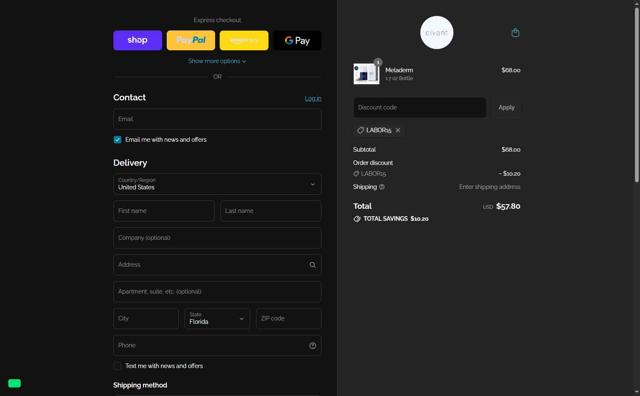Click the Phone field
640x396 pixels.
pos(217,345)
